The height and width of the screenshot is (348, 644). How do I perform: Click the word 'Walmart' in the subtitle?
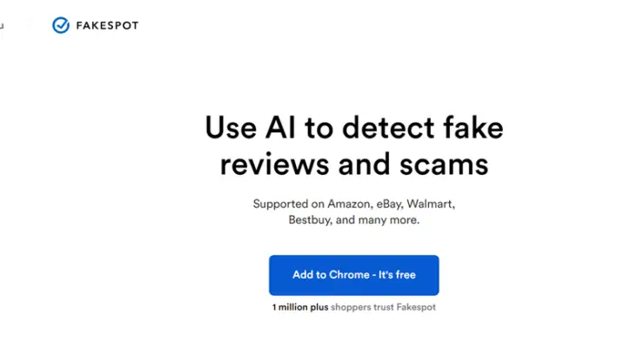(x=431, y=204)
